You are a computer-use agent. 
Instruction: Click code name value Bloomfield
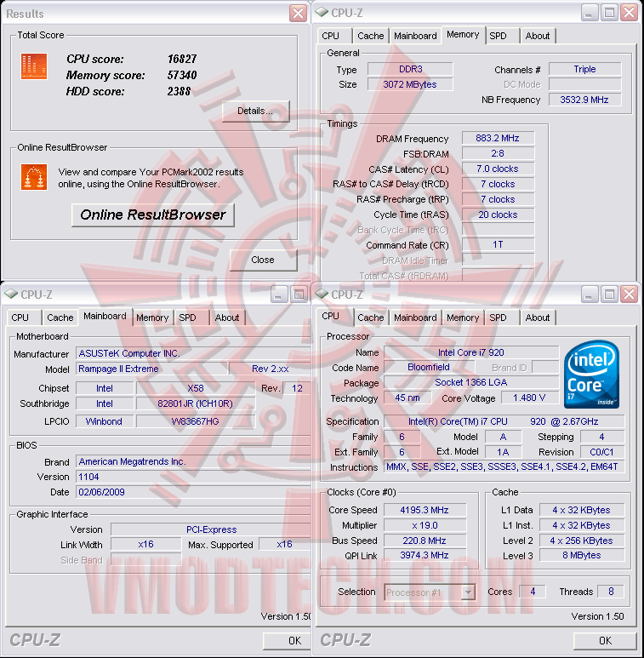[429, 367]
